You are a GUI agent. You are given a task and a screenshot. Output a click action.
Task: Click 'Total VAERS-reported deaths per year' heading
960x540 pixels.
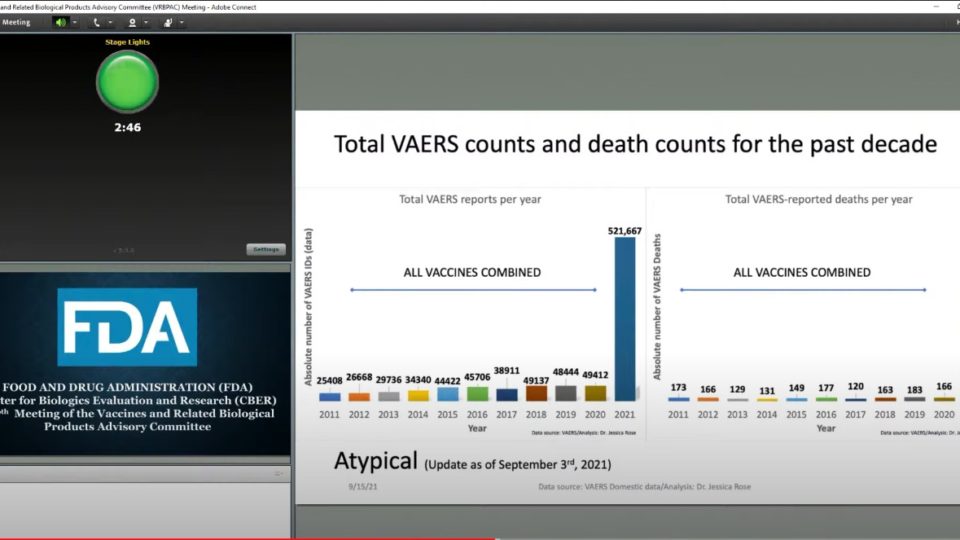coord(819,199)
